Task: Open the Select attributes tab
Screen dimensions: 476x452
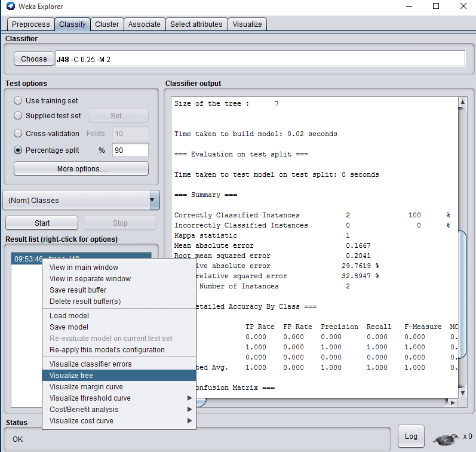Action: [196, 24]
